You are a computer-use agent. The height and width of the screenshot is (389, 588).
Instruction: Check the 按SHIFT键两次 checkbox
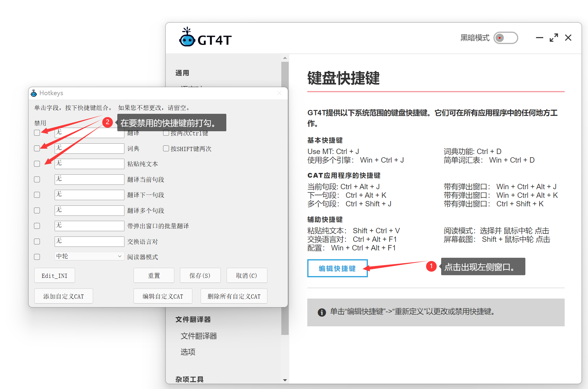click(x=166, y=149)
